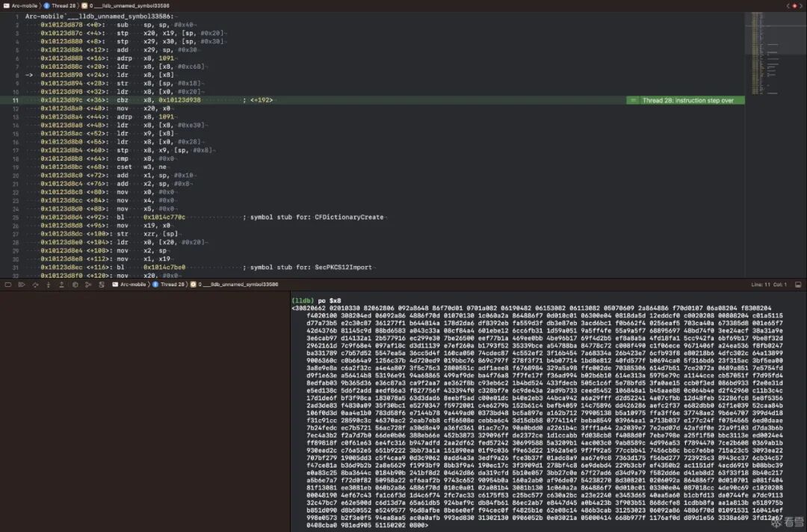Click the address 0x10123d8ec on line 31

tap(61, 267)
